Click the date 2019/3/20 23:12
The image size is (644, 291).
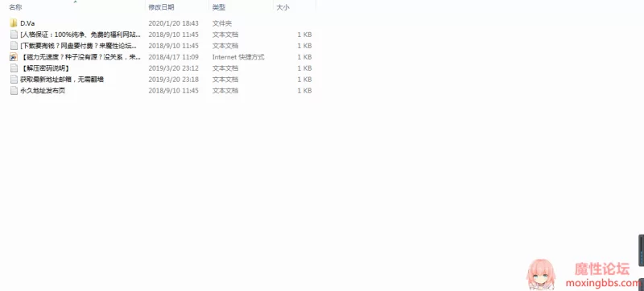coord(173,68)
